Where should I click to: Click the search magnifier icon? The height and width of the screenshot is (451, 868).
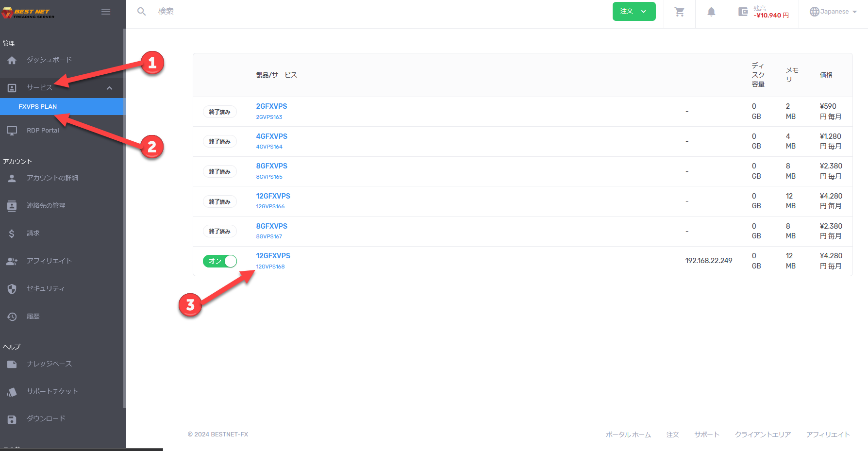(x=141, y=11)
